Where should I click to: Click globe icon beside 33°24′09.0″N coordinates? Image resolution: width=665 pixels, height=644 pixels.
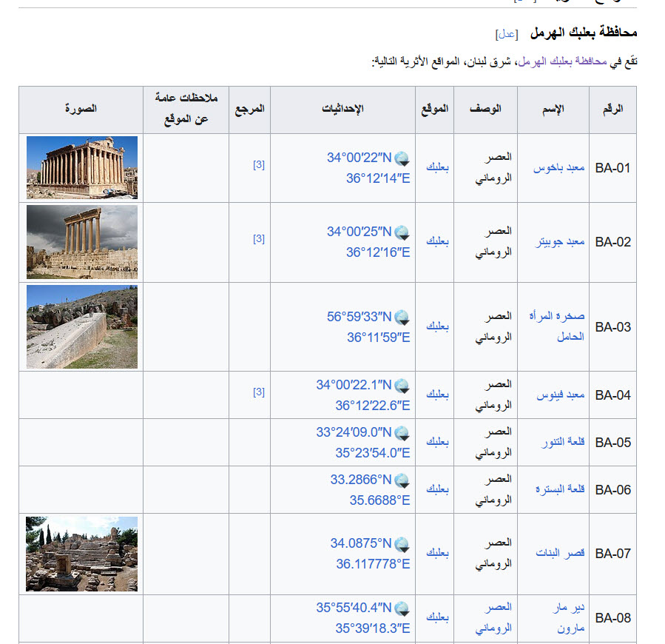click(x=402, y=433)
